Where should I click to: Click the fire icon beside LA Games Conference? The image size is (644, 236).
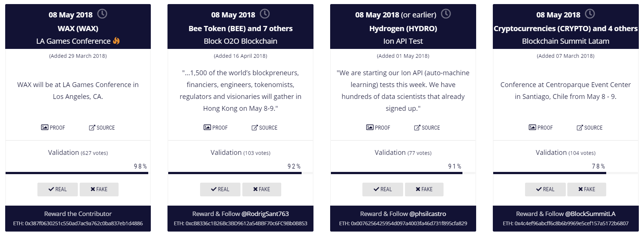click(116, 41)
